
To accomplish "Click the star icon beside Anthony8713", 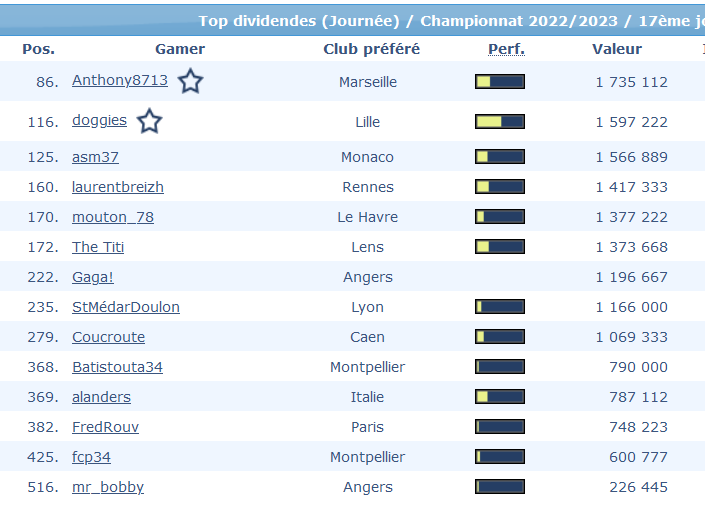I will pyautogui.click(x=190, y=82).
